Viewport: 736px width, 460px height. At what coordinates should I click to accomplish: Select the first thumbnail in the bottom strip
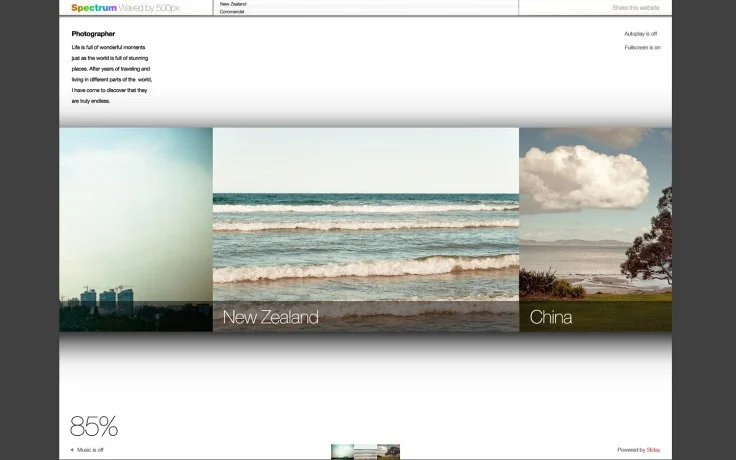tap(342, 452)
